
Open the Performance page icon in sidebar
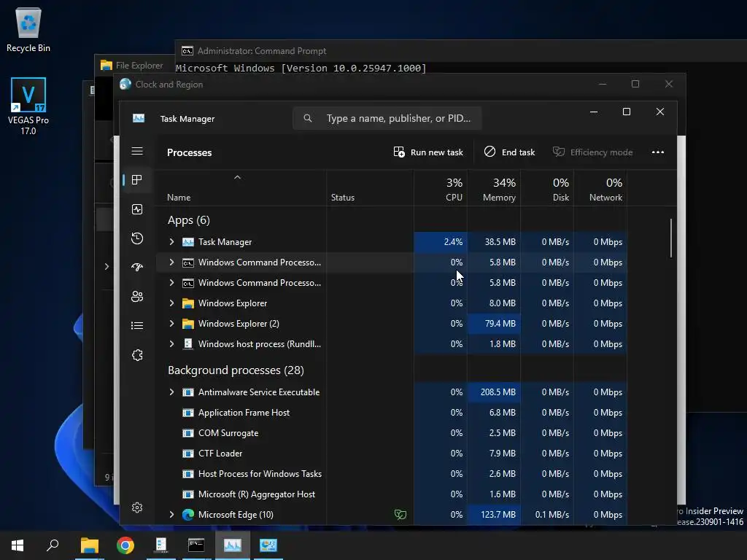(137, 209)
